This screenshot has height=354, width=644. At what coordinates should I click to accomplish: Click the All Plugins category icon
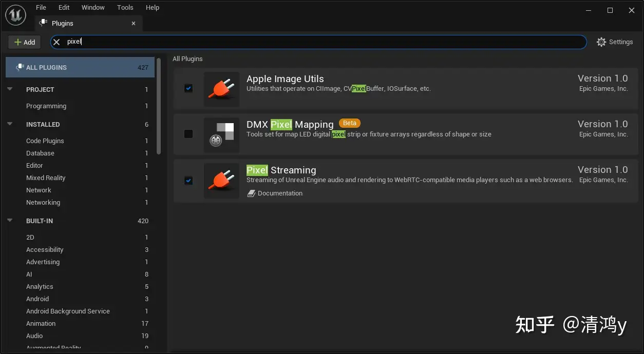pyautogui.click(x=20, y=67)
